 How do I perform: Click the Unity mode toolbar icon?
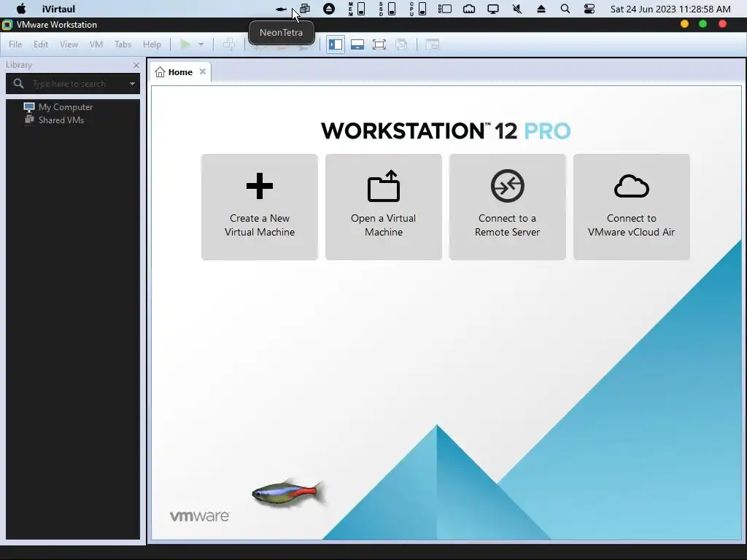tap(401, 44)
